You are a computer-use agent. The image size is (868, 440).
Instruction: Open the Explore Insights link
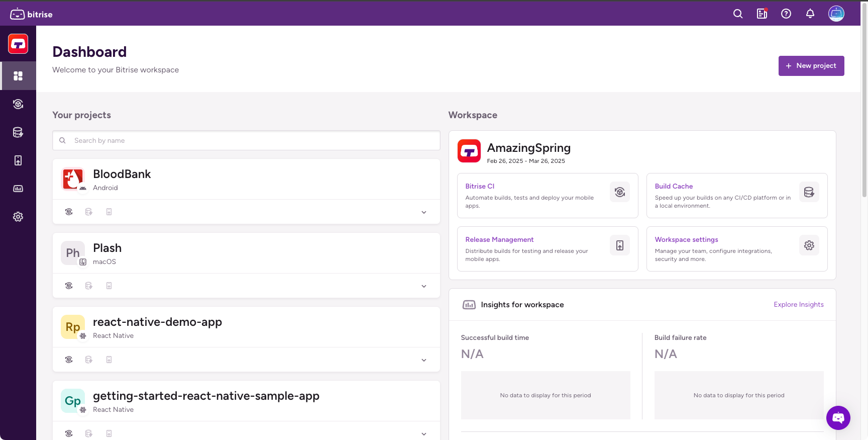click(798, 305)
